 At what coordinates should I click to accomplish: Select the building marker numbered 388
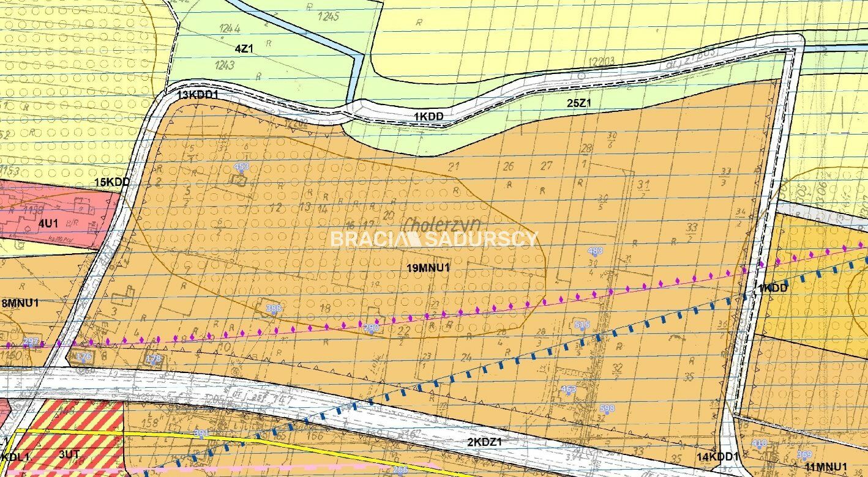[x=274, y=309]
